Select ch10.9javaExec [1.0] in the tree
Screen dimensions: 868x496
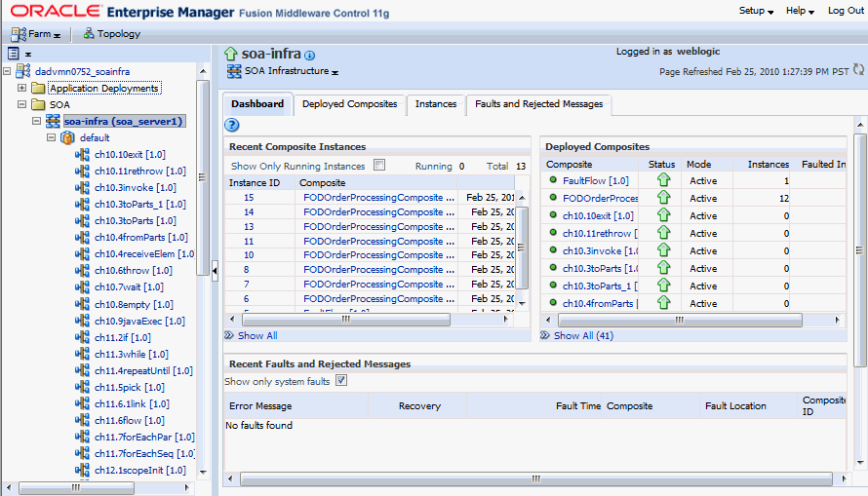[x=139, y=321]
